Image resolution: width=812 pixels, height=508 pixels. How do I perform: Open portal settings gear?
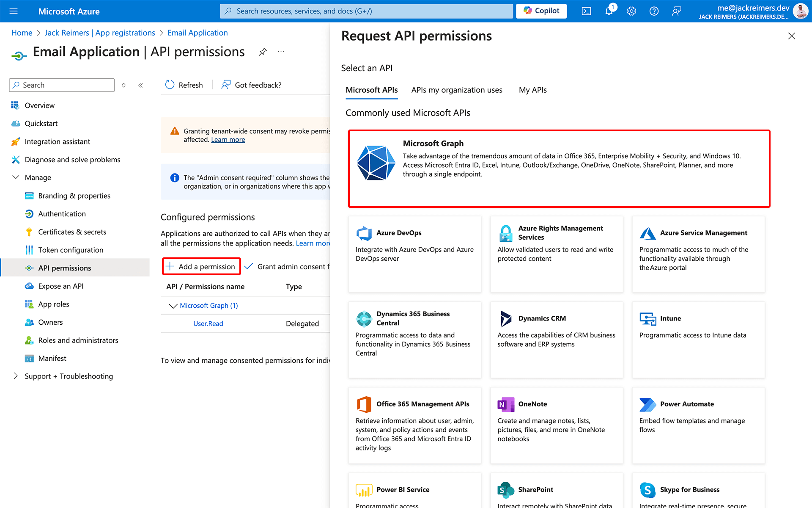631,11
